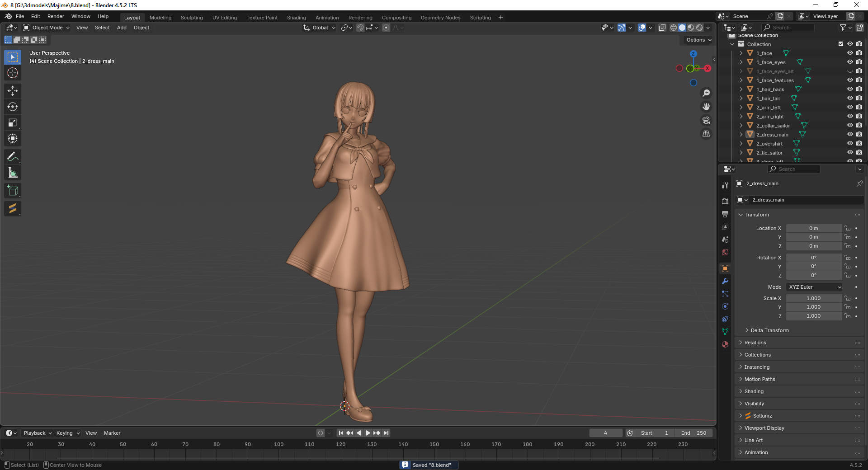The height and width of the screenshot is (470, 868).
Task: Select the Move tool in the toolbar
Action: pos(13,91)
